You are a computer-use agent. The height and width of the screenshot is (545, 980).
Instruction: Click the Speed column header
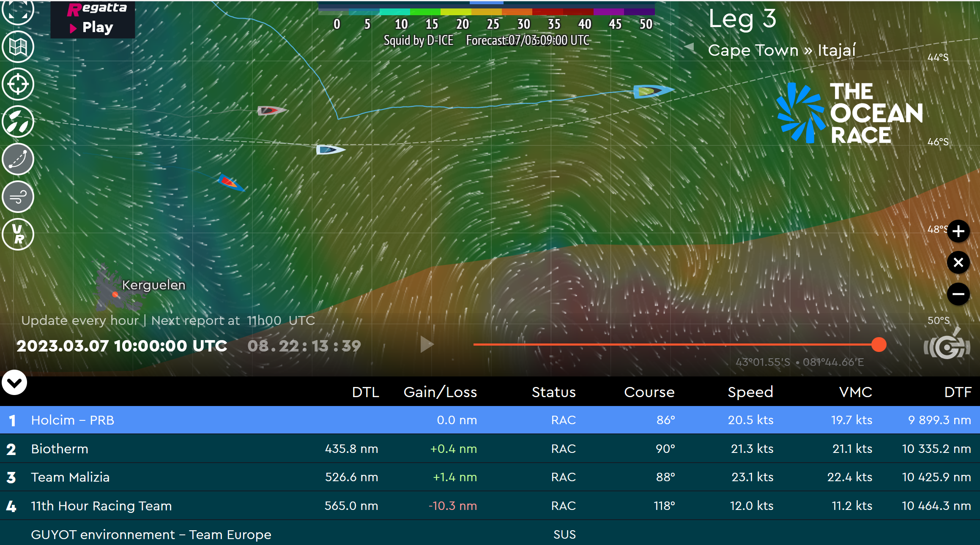point(750,392)
